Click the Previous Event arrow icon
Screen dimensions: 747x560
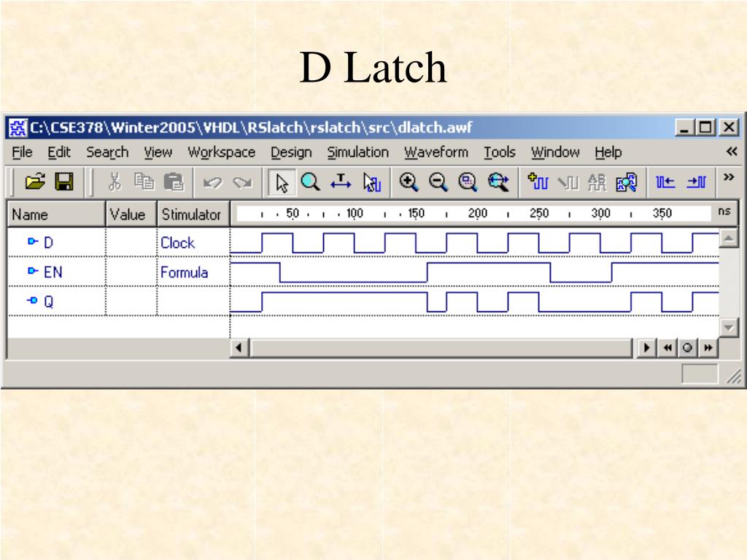[665, 182]
